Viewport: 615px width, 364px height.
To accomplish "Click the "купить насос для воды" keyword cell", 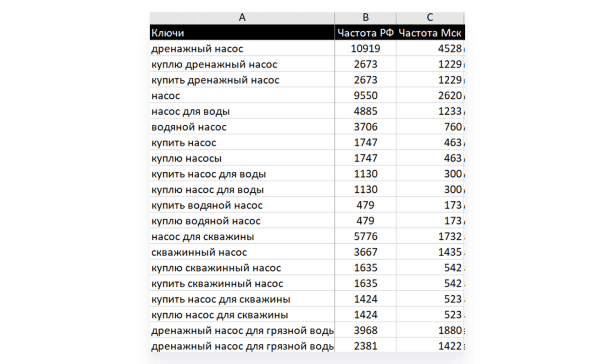I will click(x=242, y=174).
